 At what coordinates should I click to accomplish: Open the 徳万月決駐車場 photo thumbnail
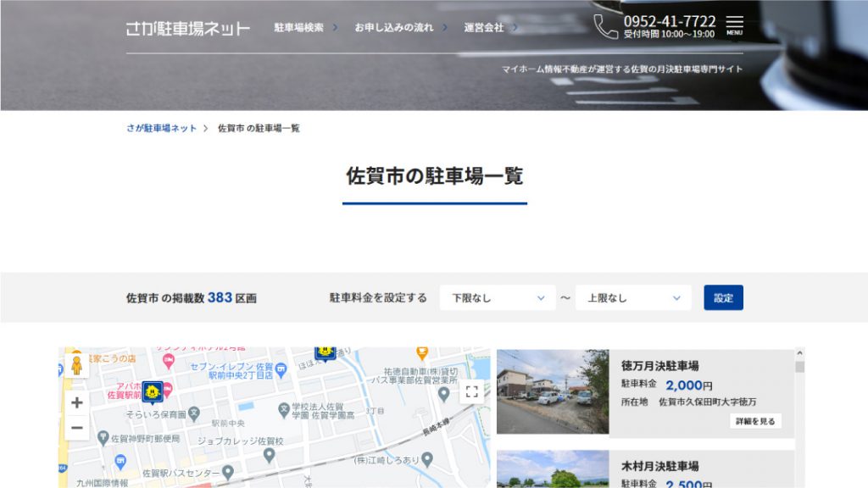click(x=553, y=391)
